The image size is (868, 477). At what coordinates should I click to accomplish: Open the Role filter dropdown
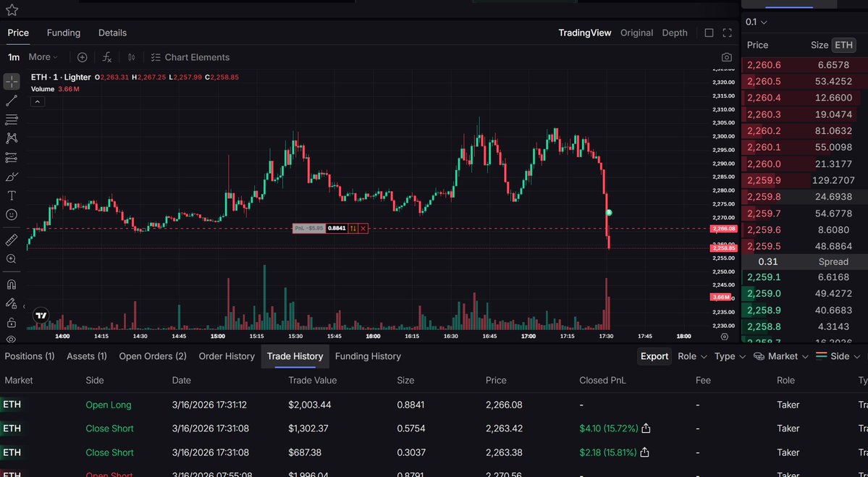(692, 356)
